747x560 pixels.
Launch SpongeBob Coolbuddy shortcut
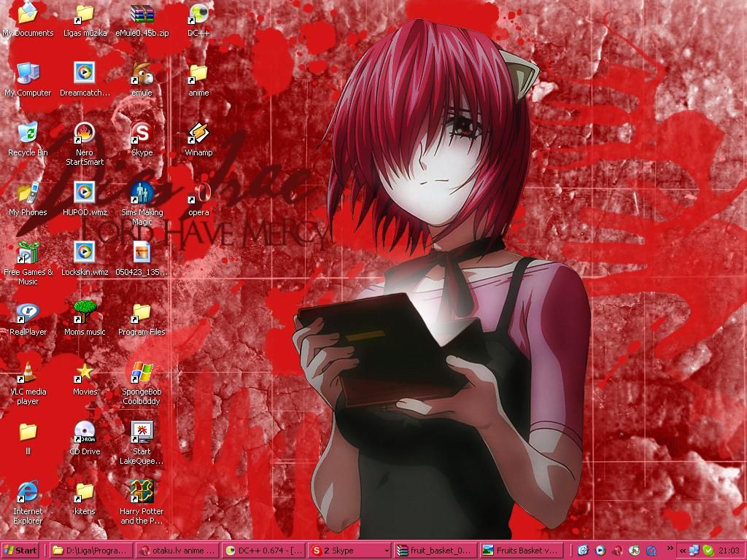(142, 383)
